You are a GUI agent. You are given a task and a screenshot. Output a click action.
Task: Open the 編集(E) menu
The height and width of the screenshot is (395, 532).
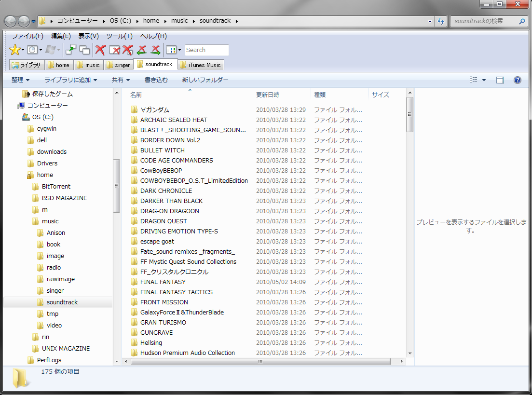[x=61, y=36]
